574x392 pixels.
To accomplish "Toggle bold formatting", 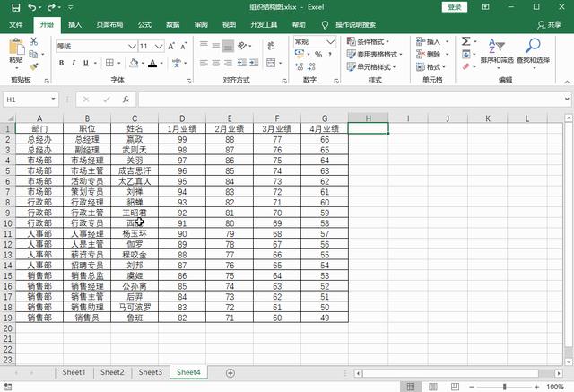I will point(62,63).
